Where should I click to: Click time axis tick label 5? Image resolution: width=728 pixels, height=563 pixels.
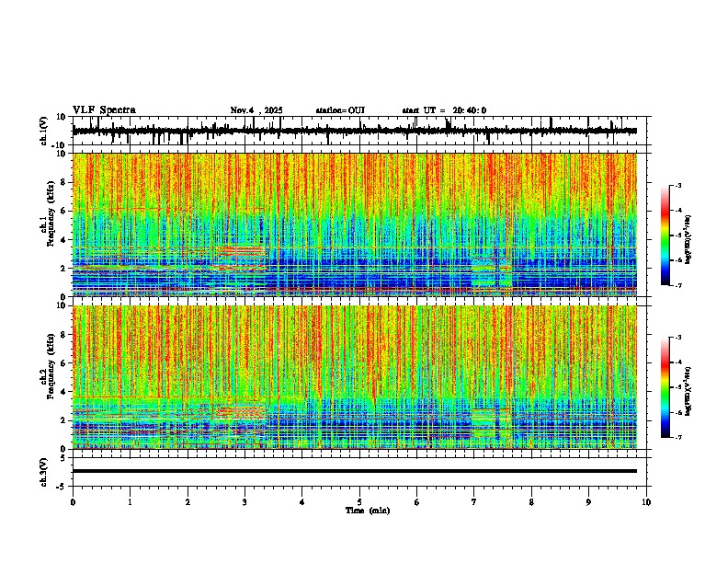coord(359,502)
